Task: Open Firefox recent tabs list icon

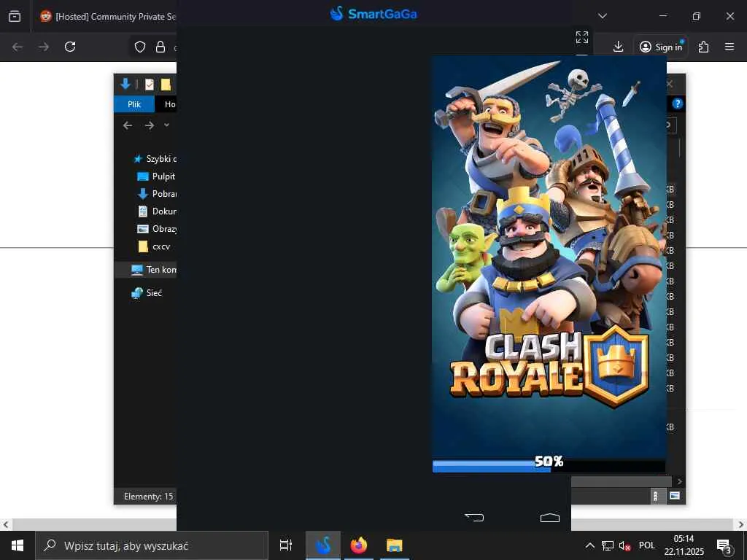Action: [15, 16]
